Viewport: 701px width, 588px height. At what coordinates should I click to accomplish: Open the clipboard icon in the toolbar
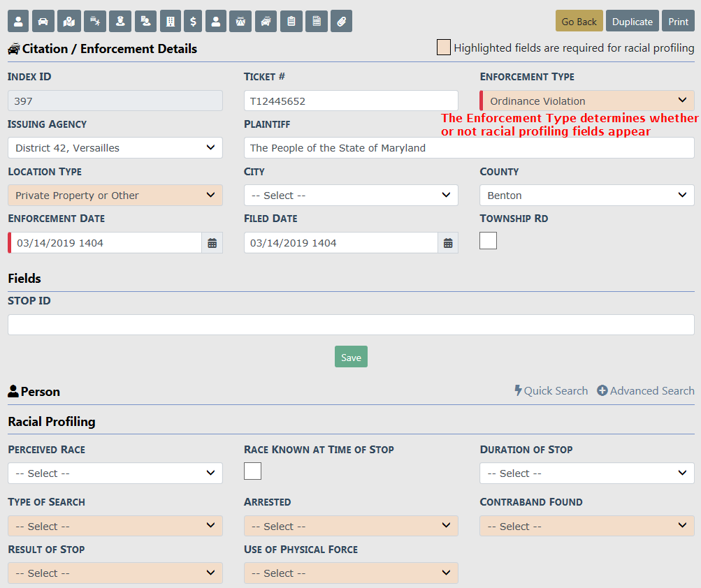(x=291, y=22)
